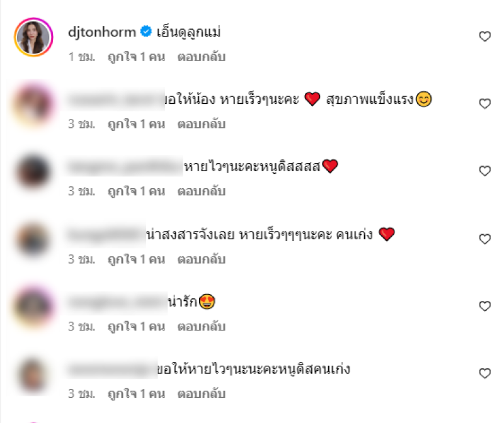View likes on djtonhorm's comment

(x=136, y=57)
